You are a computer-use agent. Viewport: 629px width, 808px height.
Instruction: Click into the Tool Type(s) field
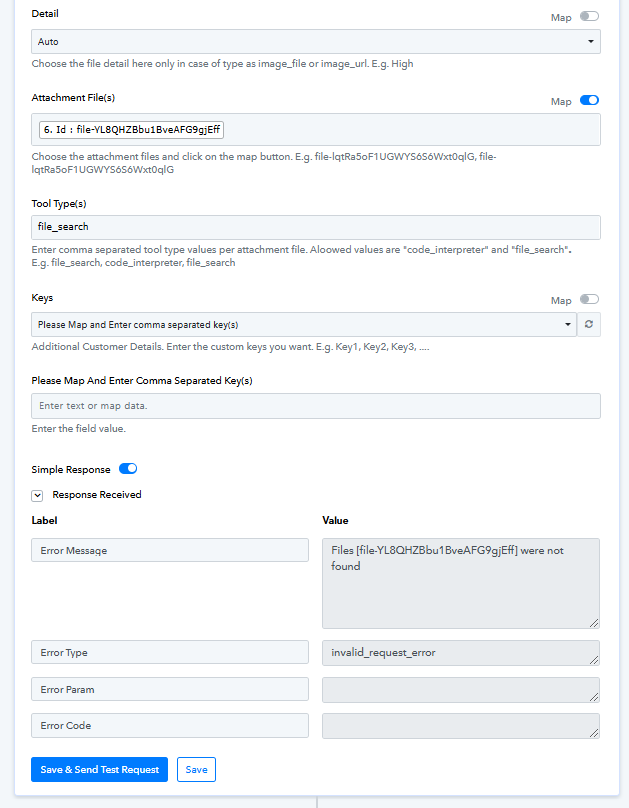pos(316,227)
